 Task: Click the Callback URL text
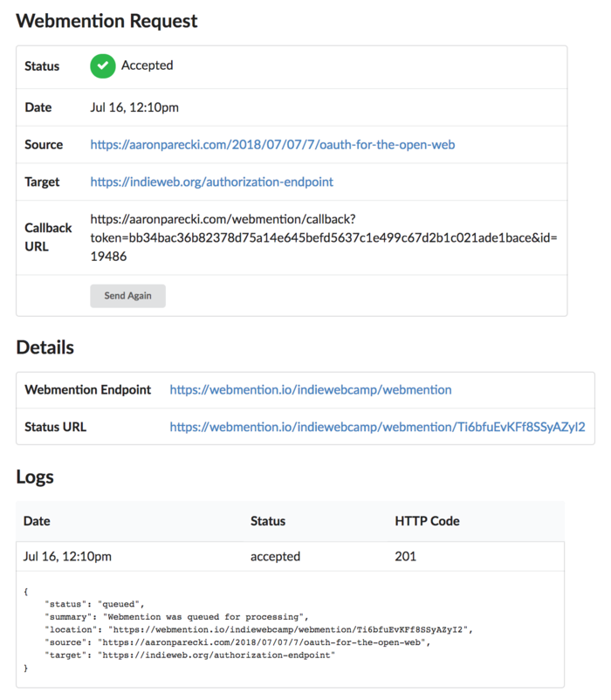coord(324,237)
